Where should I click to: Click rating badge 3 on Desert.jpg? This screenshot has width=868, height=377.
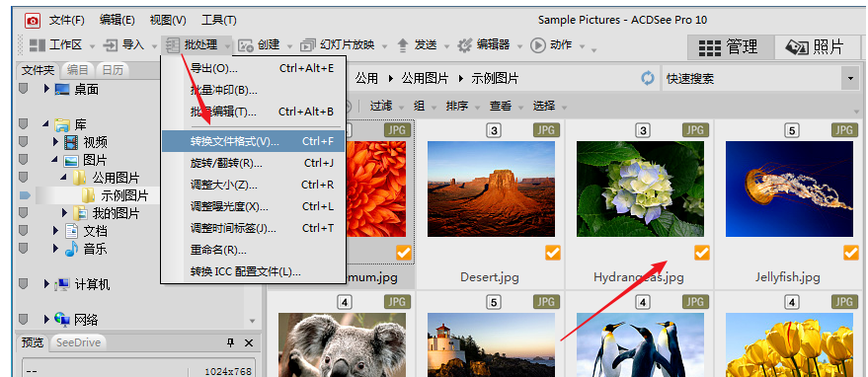point(495,130)
